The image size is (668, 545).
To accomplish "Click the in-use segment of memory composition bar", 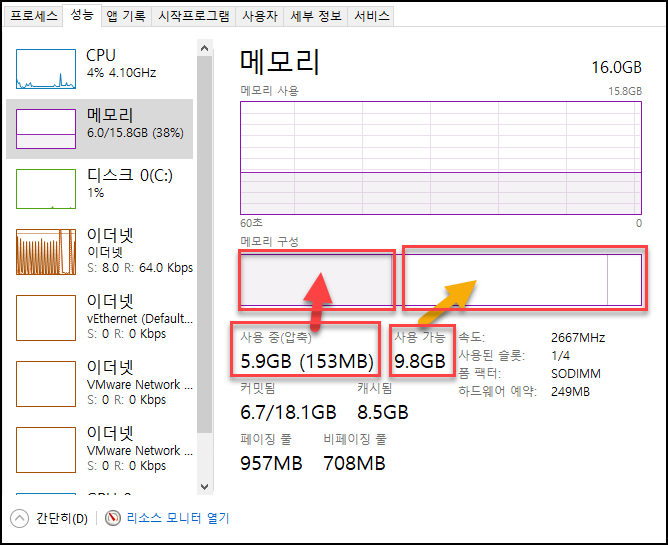I will click(x=317, y=280).
